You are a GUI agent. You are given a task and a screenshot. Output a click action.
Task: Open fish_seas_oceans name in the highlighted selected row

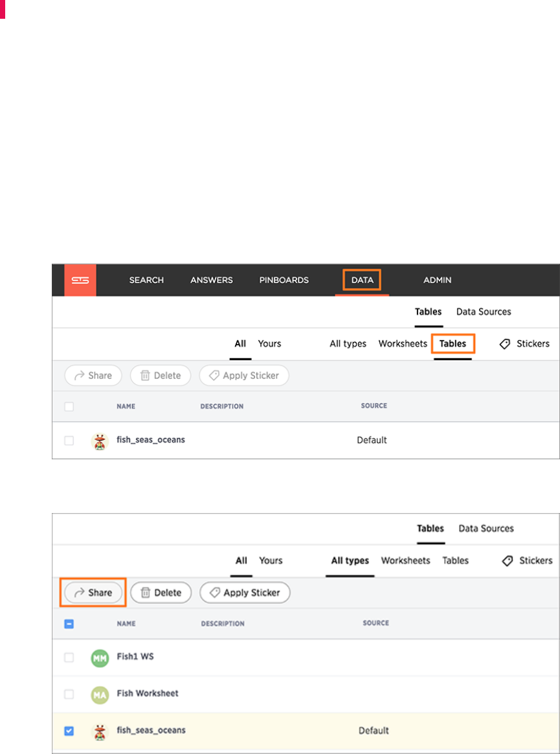(151, 730)
